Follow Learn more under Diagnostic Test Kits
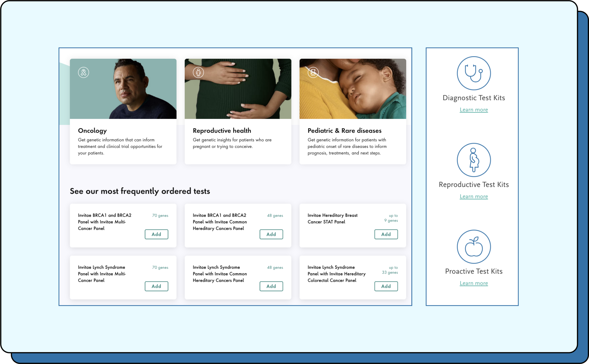The height and width of the screenshot is (364, 589). tap(474, 110)
